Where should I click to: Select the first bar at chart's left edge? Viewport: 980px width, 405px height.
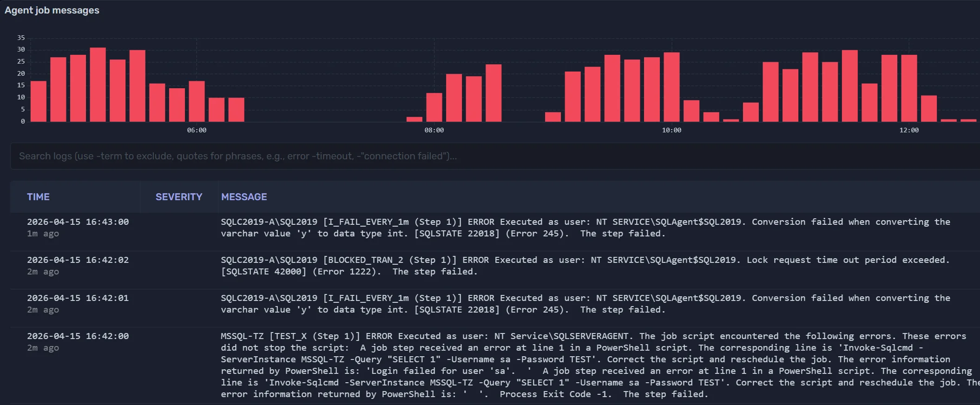tap(38, 101)
